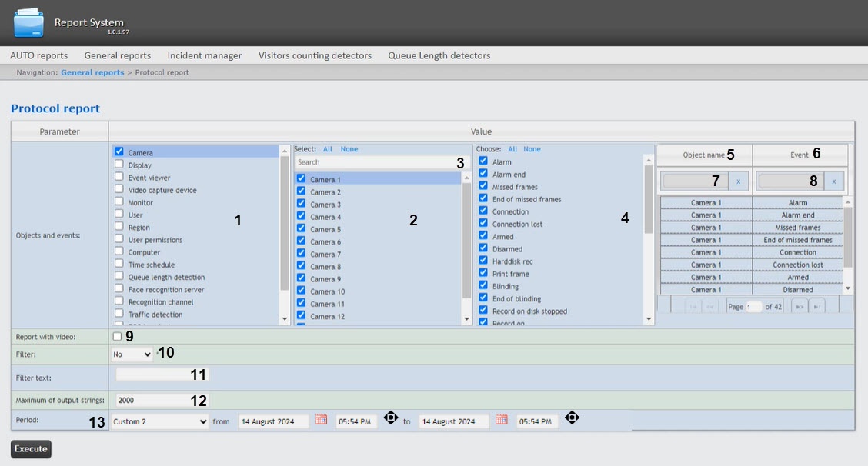Open the calendar picker for the to date
Image resolution: width=868 pixels, height=466 pixels.
pos(502,420)
